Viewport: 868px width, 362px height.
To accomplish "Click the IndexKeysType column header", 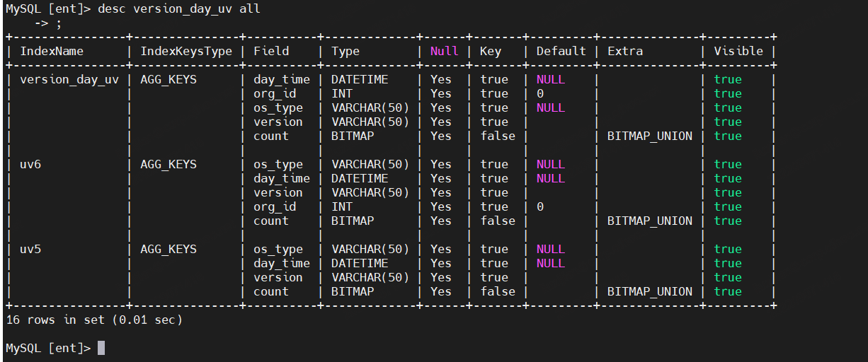I will coord(186,51).
